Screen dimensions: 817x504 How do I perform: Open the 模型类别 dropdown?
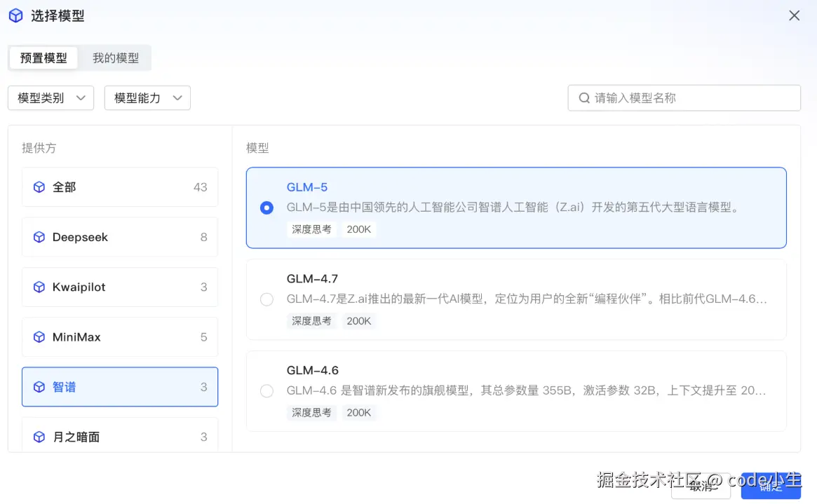pyautogui.click(x=50, y=98)
